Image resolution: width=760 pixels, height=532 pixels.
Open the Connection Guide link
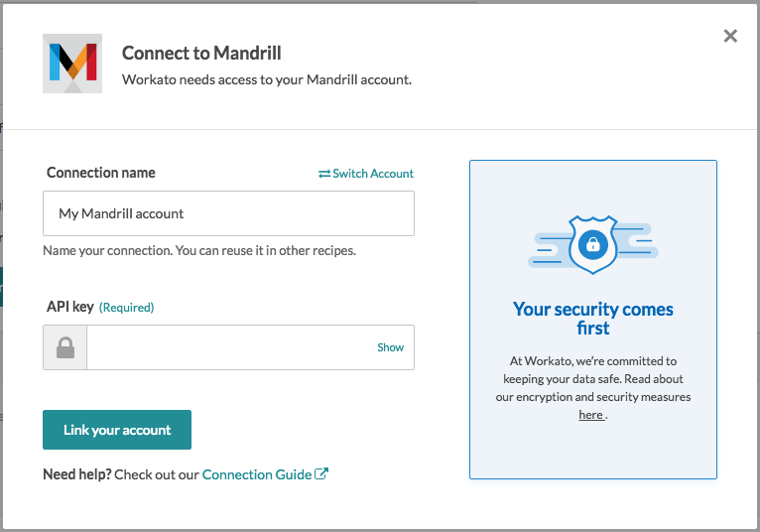pos(257,474)
